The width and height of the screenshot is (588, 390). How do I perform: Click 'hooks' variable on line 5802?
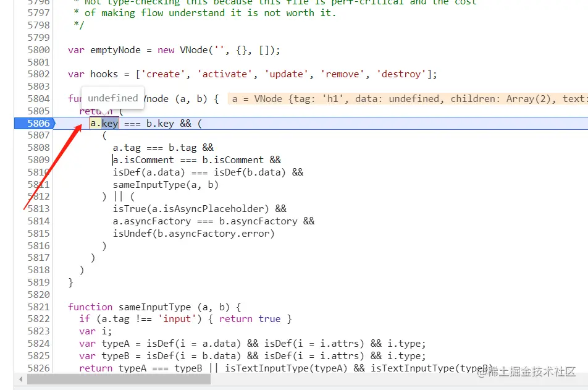click(104, 74)
